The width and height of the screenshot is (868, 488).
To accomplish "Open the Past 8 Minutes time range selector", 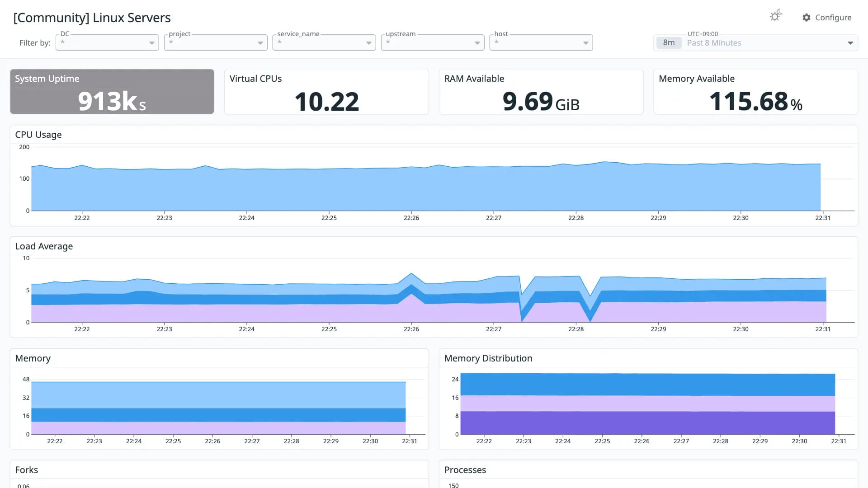I will point(755,43).
